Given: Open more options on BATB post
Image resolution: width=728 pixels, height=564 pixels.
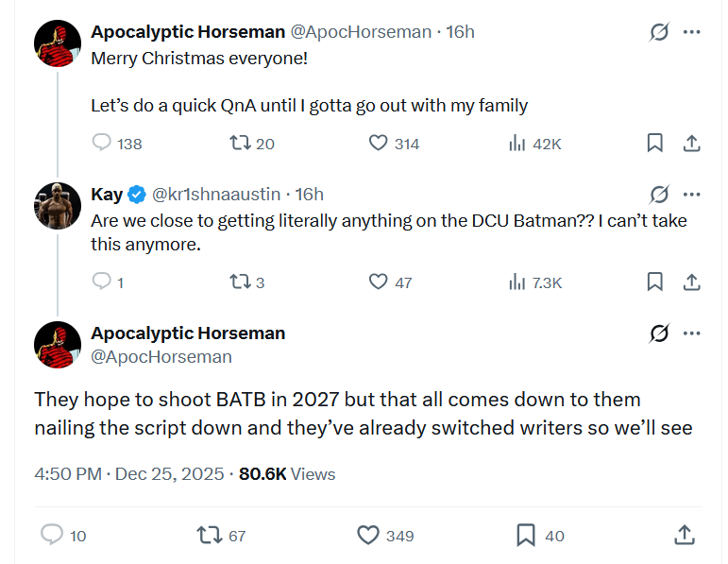Looking at the screenshot, I should click(x=692, y=333).
